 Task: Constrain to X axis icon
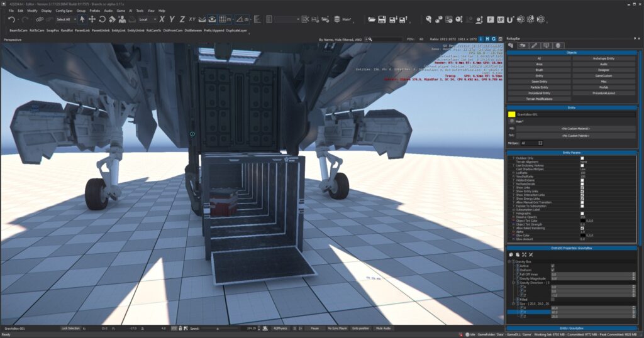pos(162,19)
